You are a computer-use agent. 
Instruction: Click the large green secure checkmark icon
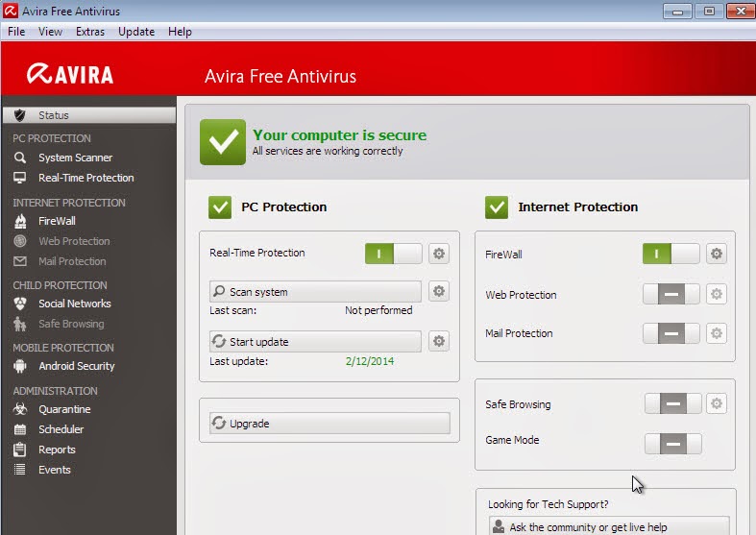click(223, 142)
